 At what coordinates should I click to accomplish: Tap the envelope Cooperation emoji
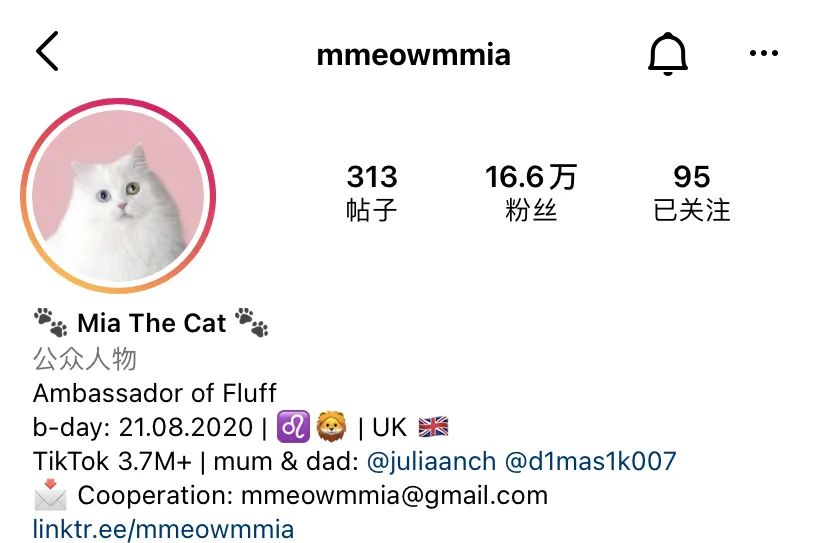tap(50, 494)
